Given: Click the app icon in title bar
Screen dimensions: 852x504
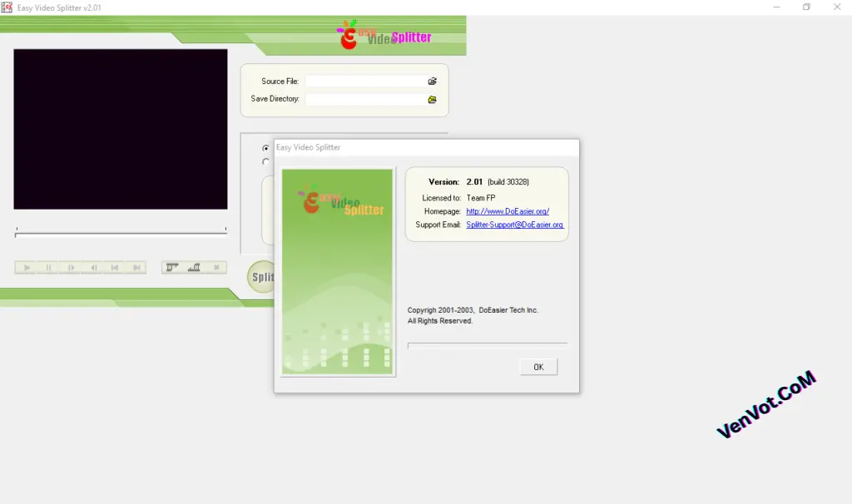Looking at the screenshot, I should 7,7.
